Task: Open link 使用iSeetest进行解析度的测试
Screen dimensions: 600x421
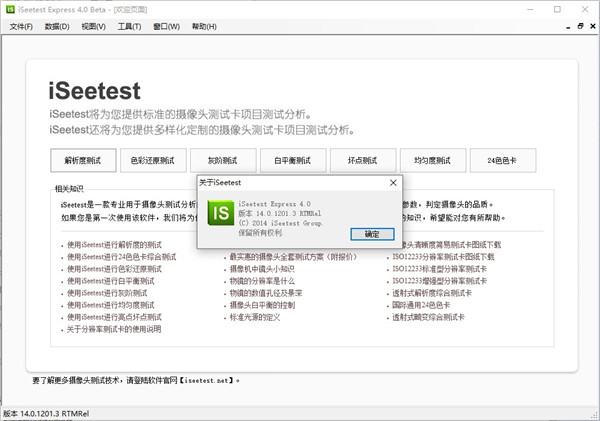Action: (x=114, y=245)
